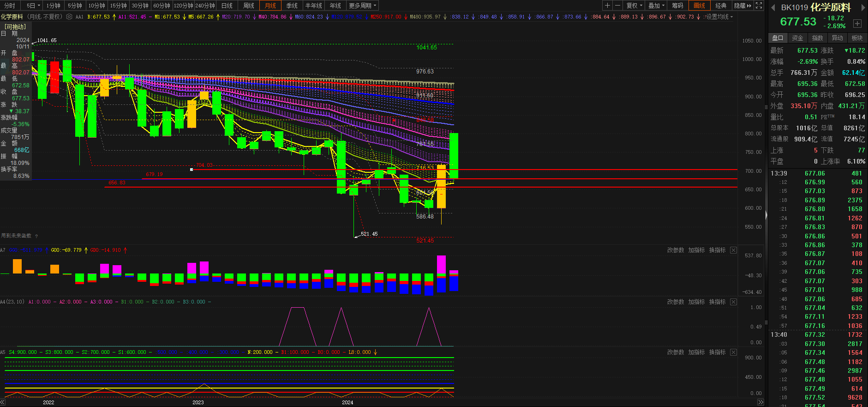This screenshot has height=407, width=868.
Task: Open 盘口 tab in quote panel
Action: [778, 38]
